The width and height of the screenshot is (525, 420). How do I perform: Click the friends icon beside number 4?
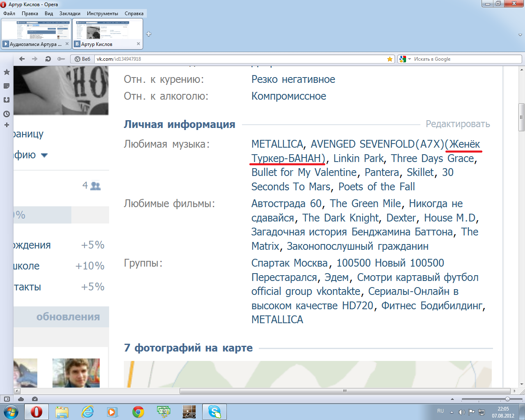[96, 186]
